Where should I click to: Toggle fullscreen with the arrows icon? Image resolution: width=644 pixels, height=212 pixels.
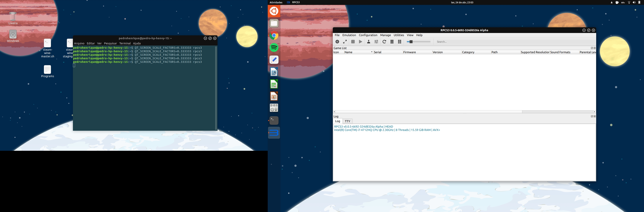click(x=345, y=42)
